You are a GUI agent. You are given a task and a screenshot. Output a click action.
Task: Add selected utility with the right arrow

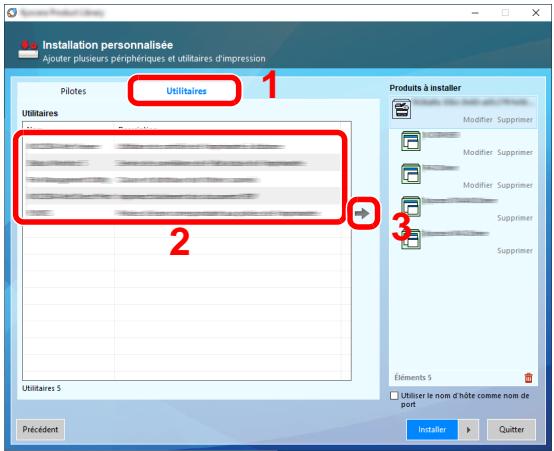click(x=363, y=213)
